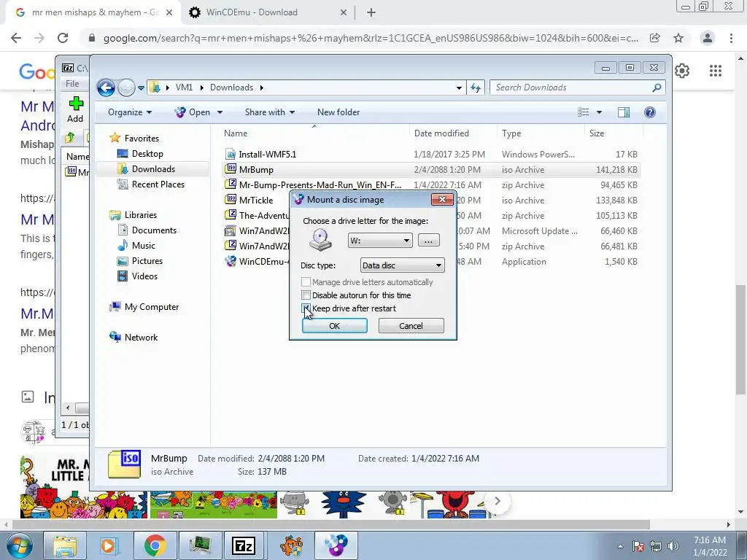Select the Mr-Bump-Presents-Mad-Run zip file icon
Viewport: 747px width, 560px height.
tap(231, 184)
